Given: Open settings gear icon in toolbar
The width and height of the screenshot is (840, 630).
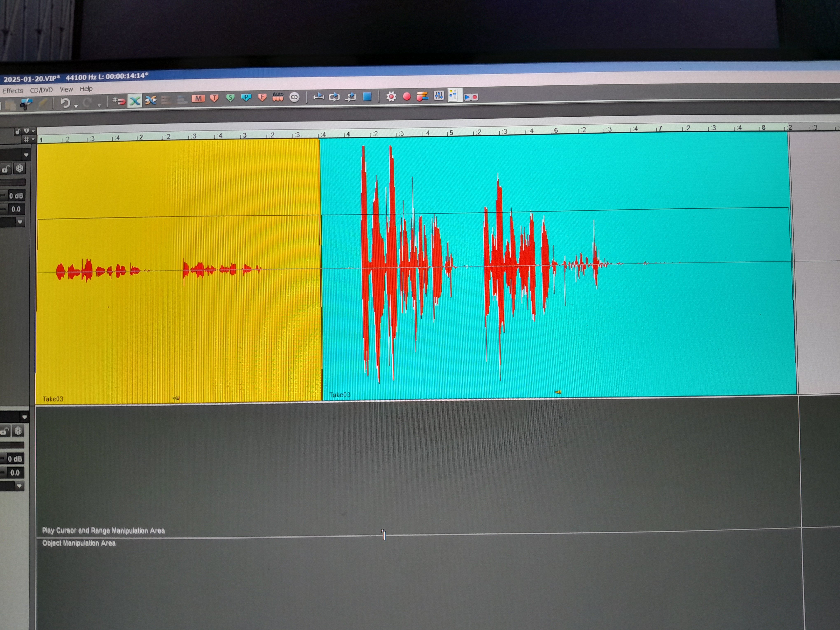Looking at the screenshot, I should pos(391,96).
